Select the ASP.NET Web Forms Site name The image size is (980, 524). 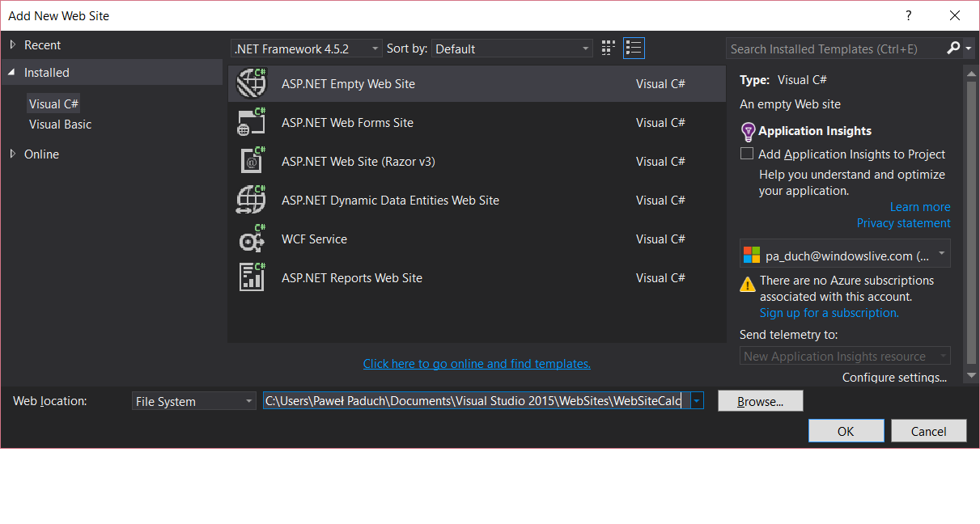pyautogui.click(x=347, y=123)
